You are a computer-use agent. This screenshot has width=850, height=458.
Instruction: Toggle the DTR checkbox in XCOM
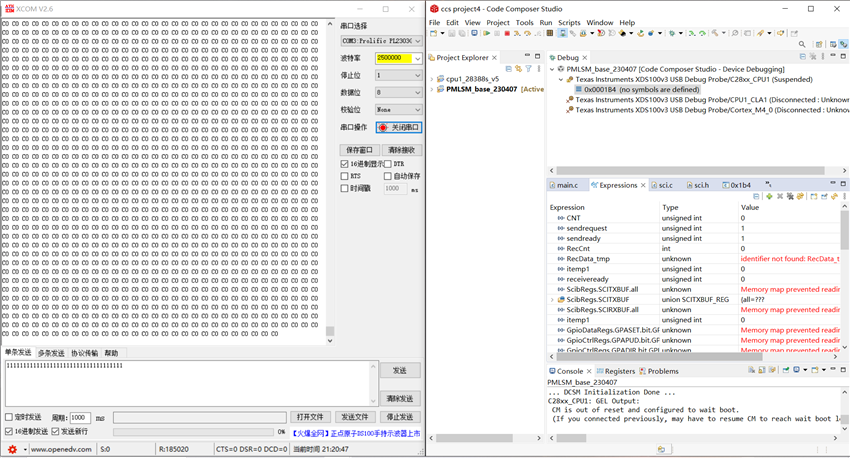pyautogui.click(x=388, y=164)
